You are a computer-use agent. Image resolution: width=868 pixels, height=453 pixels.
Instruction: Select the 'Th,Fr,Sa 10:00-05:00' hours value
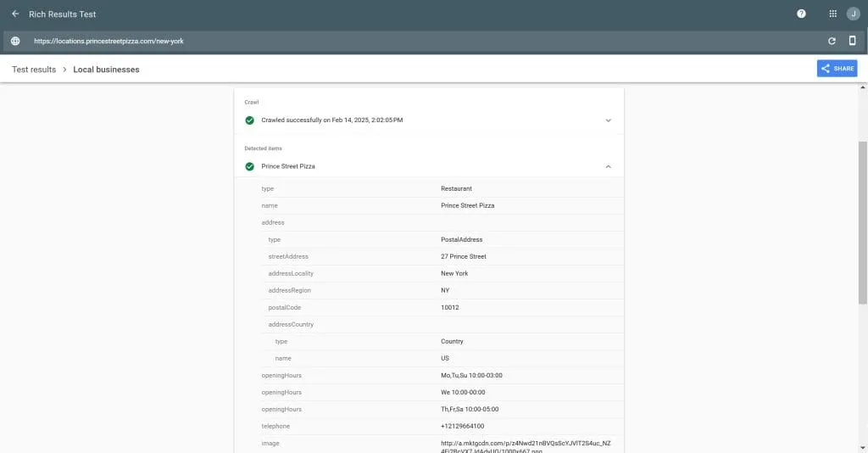[470, 409]
